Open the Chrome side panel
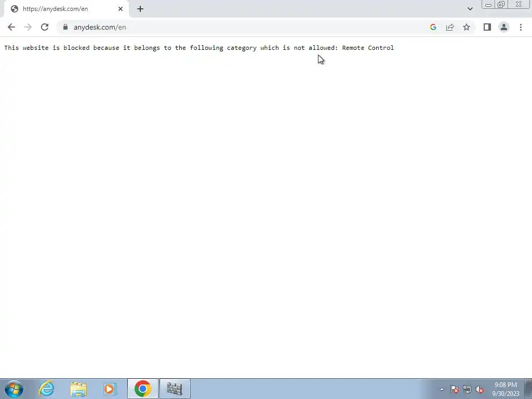 point(487,27)
